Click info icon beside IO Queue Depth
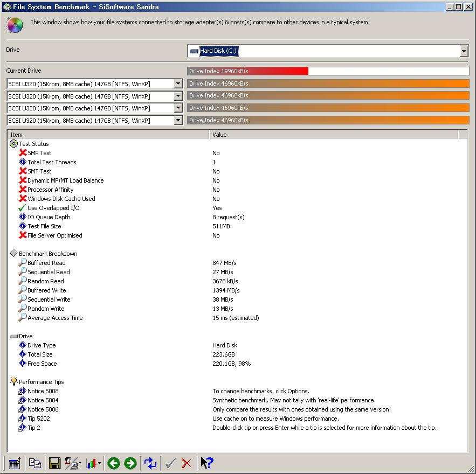 pyautogui.click(x=23, y=217)
